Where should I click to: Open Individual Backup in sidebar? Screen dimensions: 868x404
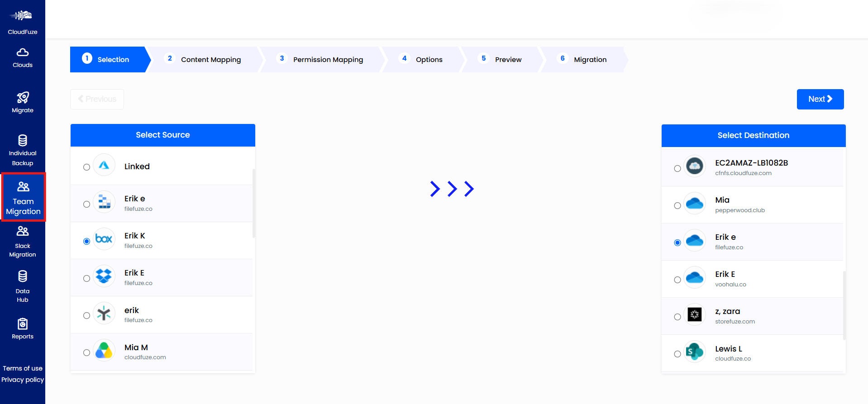(23, 150)
